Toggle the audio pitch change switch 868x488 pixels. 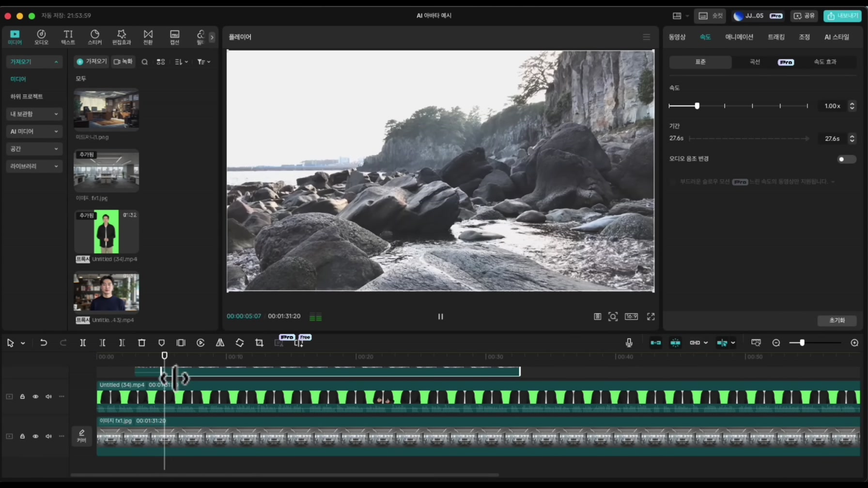[x=846, y=159]
